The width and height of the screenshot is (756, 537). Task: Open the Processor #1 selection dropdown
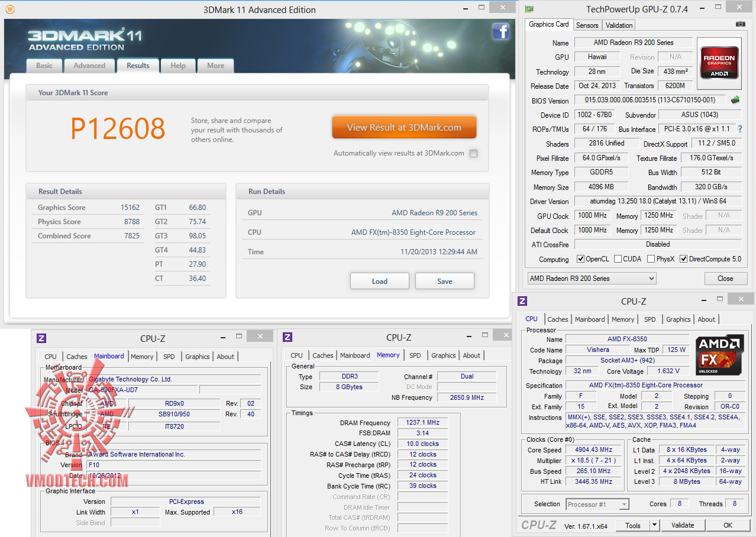[597, 504]
